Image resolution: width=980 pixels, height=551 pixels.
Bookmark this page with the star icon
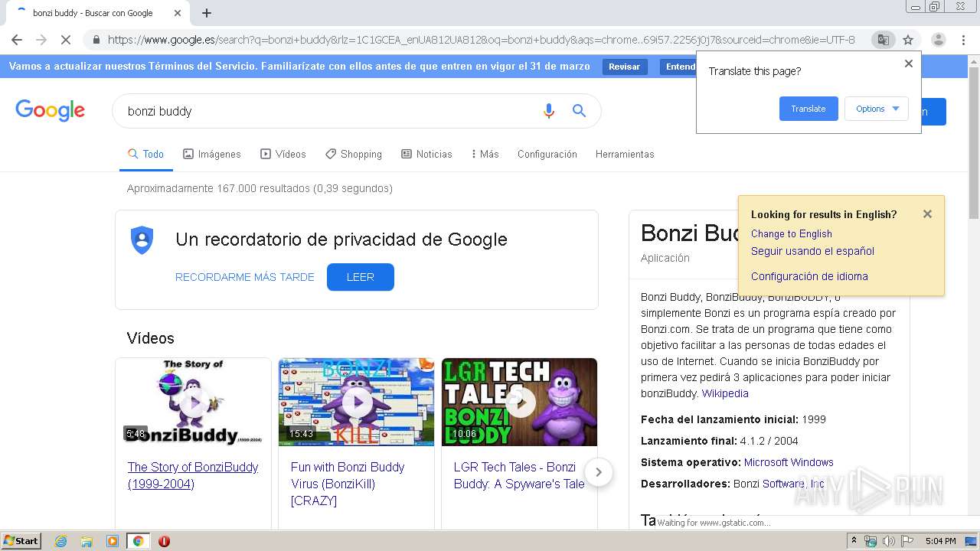tap(908, 40)
